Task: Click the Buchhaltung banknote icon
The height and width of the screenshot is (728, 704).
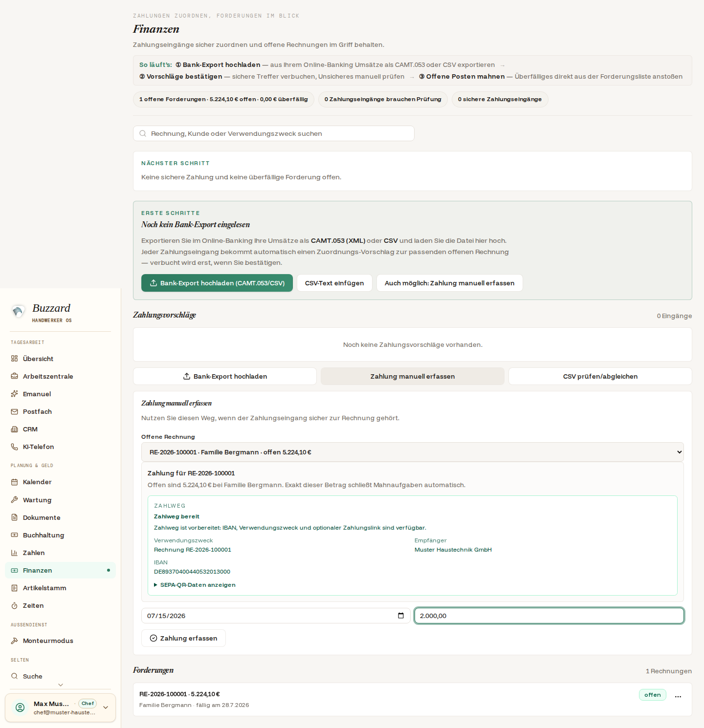Action: click(14, 535)
